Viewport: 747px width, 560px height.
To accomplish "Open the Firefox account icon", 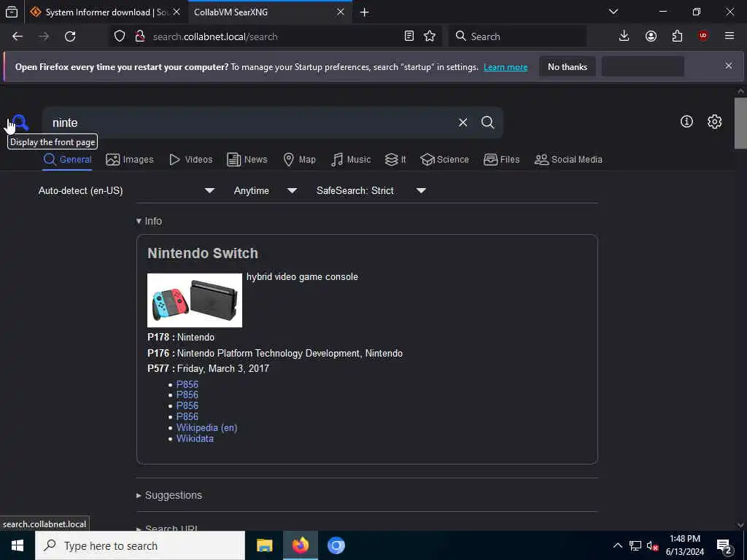I will [651, 36].
